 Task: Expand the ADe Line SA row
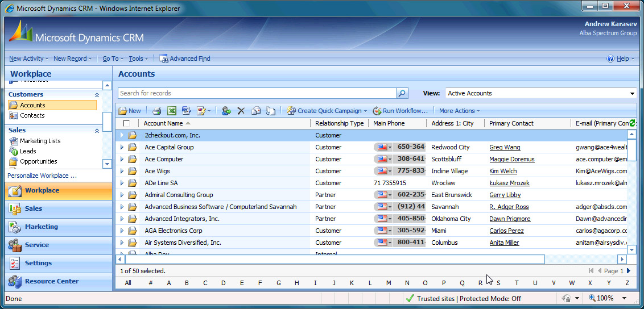coord(122,183)
